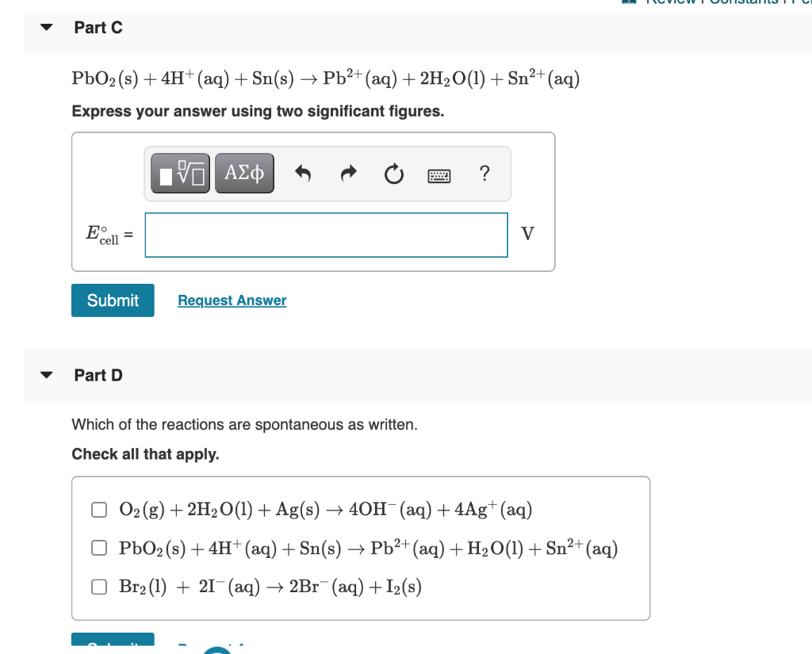
Task: Click the undo arrow in the answer toolbar
Action: pyautogui.click(x=302, y=173)
